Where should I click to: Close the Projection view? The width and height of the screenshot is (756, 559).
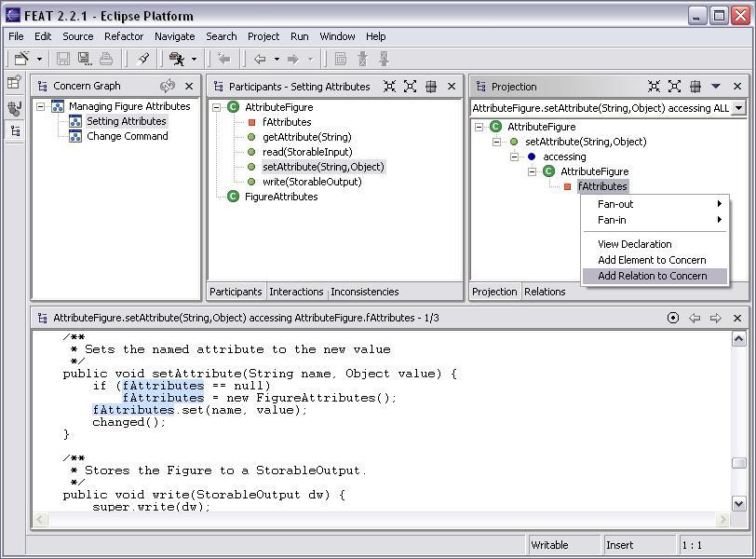737,87
